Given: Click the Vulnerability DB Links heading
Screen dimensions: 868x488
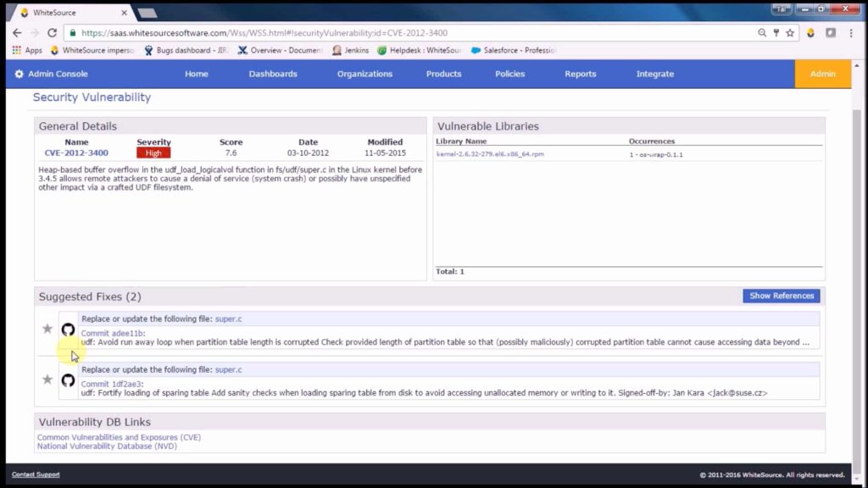Looking at the screenshot, I should tap(95, 422).
